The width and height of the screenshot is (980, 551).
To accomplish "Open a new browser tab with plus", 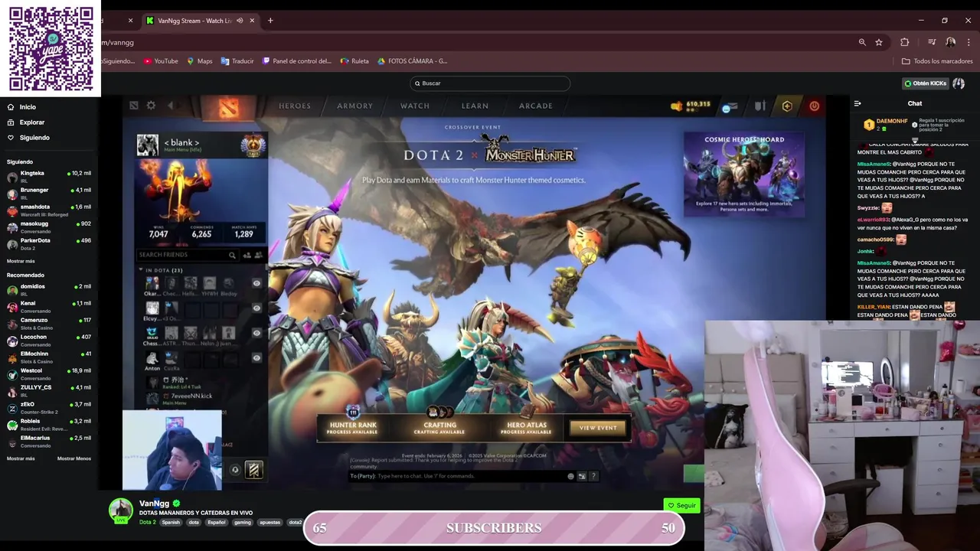I will 270,21.
